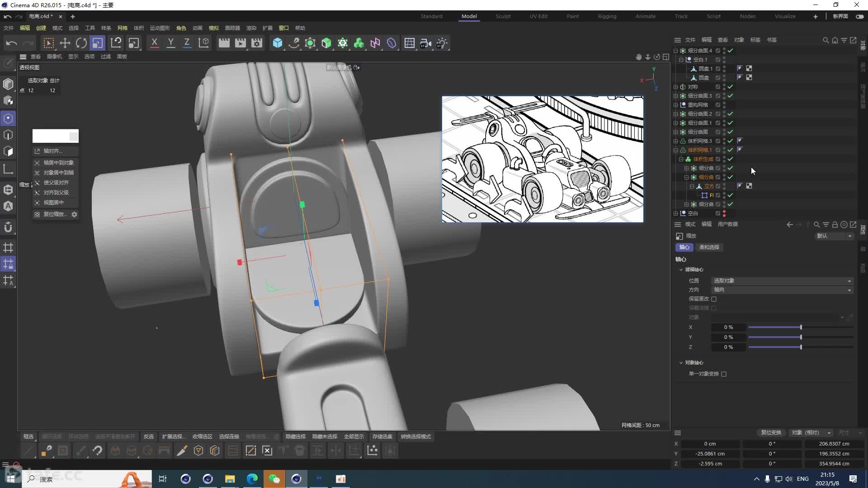The height and width of the screenshot is (488, 868).
Task: Click the floor grid scene icon
Action: point(410,43)
